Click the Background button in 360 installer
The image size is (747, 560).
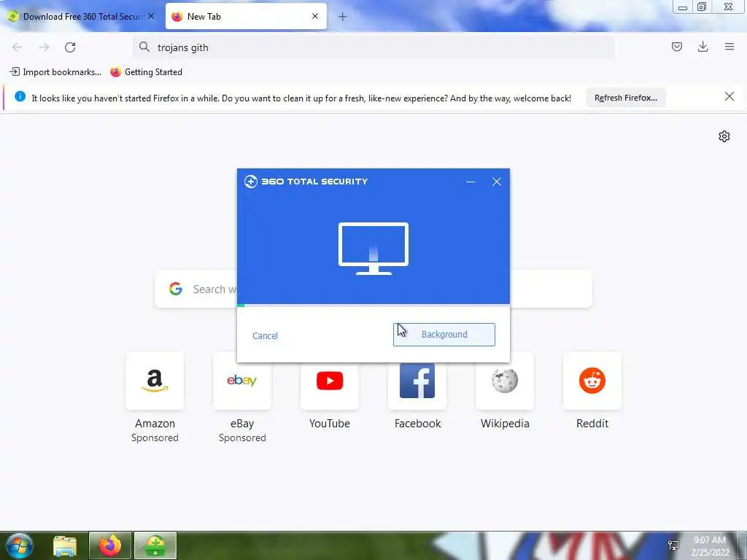444,334
